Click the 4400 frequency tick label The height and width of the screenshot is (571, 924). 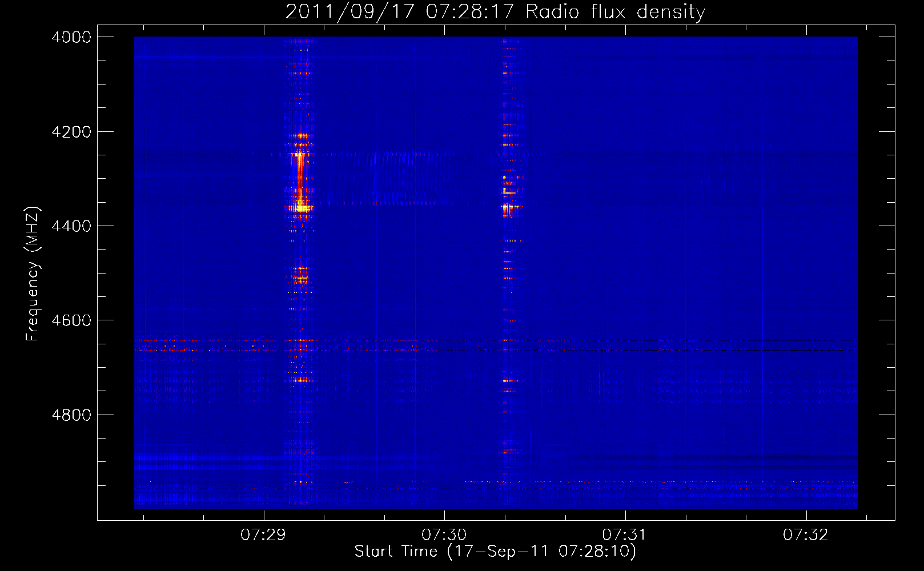click(x=71, y=226)
